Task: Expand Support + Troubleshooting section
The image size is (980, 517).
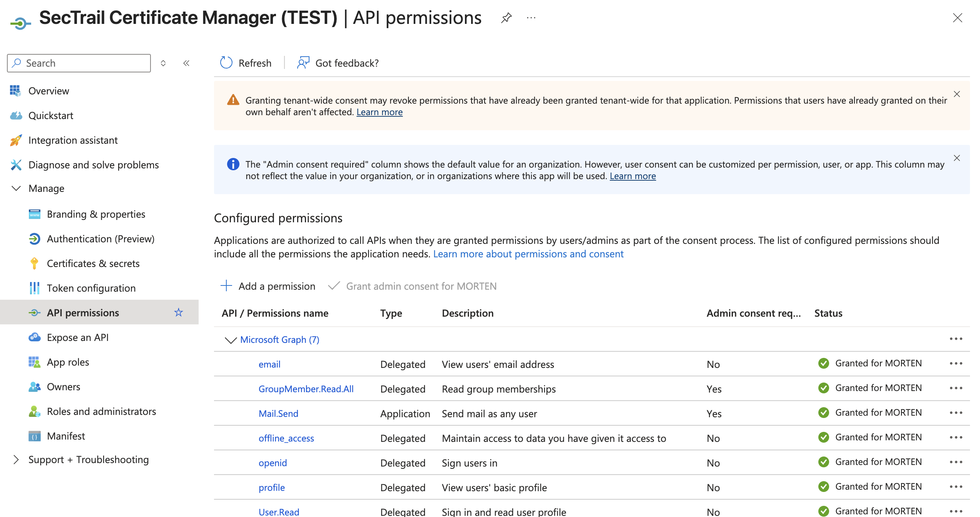Action: point(16,460)
